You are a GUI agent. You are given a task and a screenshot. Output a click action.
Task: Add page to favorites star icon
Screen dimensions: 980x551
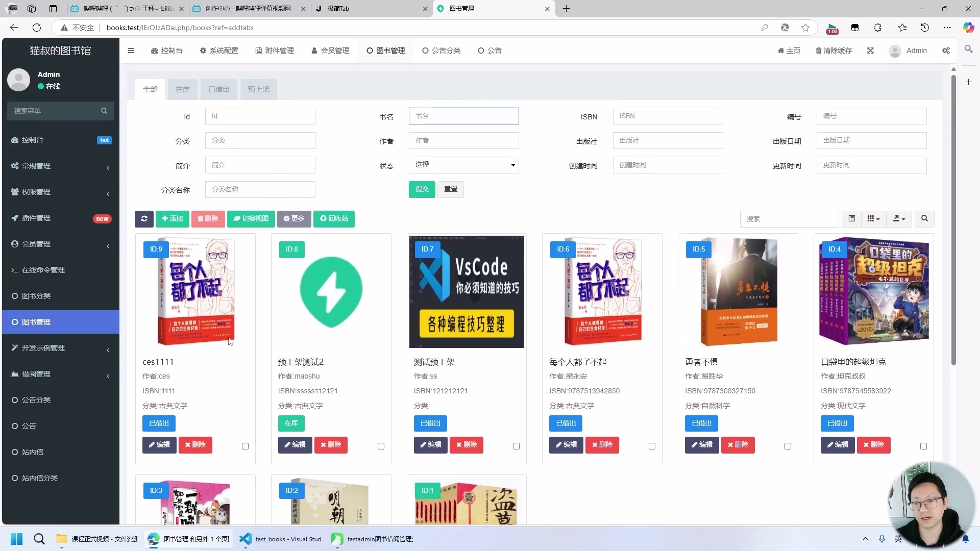click(x=805, y=28)
